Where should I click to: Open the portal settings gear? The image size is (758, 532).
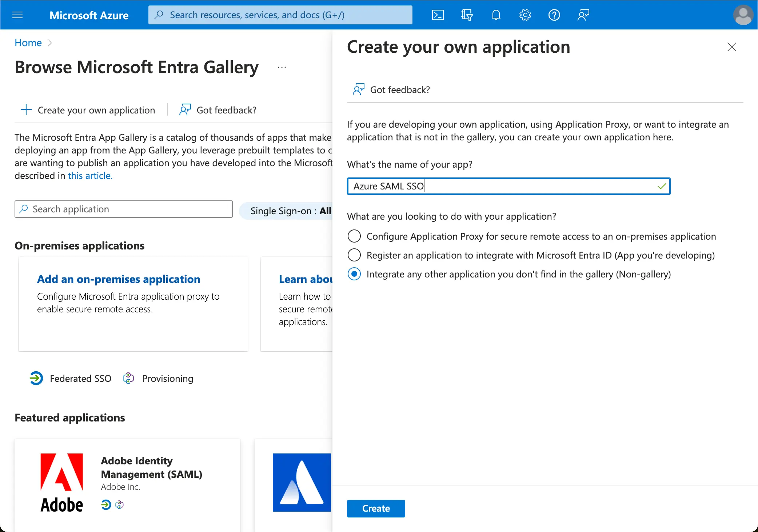[x=525, y=15]
